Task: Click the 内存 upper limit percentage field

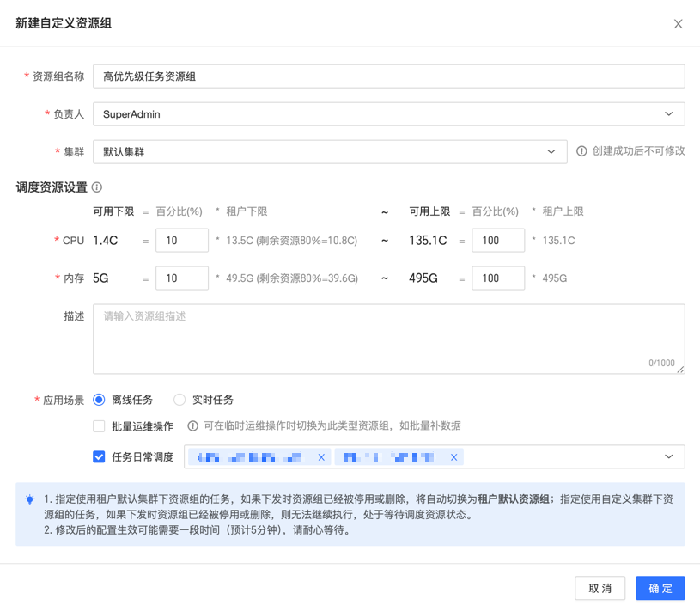Action: click(x=498, y=278)
